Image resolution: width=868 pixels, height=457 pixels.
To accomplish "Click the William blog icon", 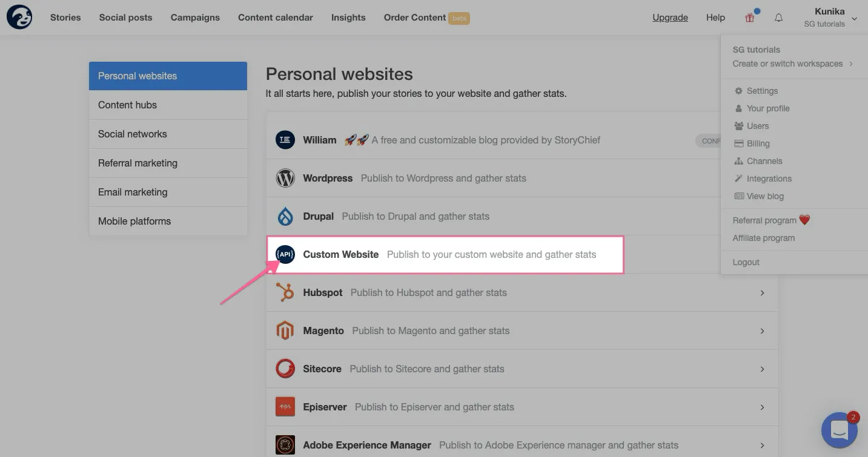I will pyautogui.click(x=285, y=140).
